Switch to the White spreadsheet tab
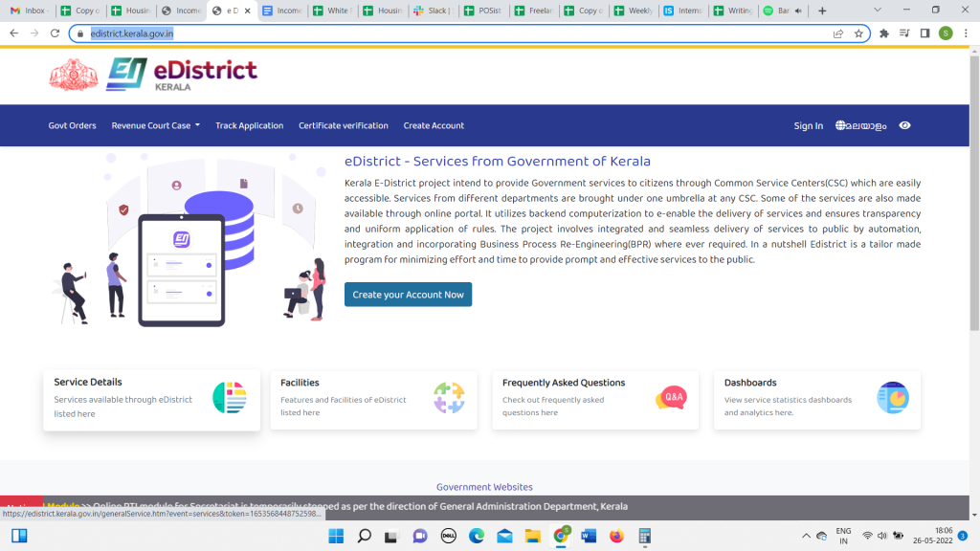Screen dimensions: 980x551 point(333,11)
